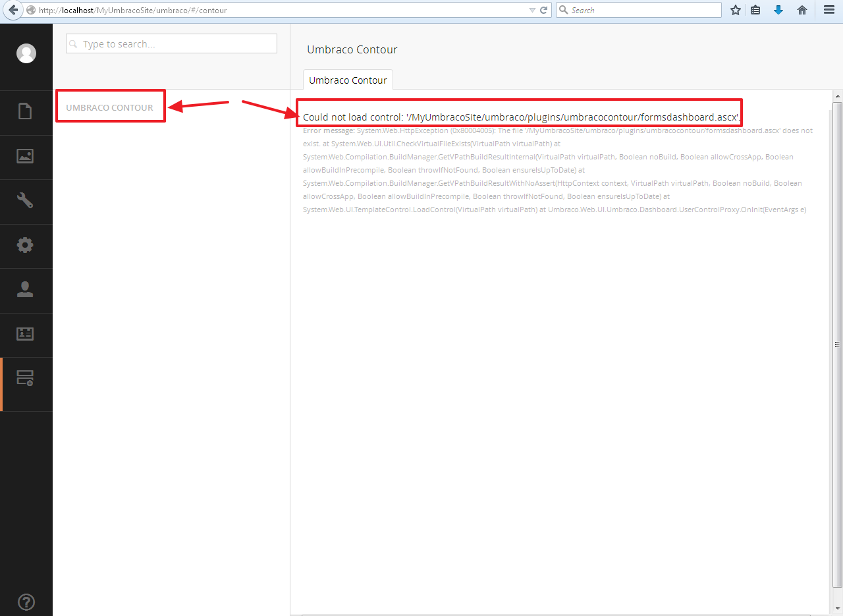Open the Contour forms section icon
The height and width of the screenshot is (616, 843).
25,378
